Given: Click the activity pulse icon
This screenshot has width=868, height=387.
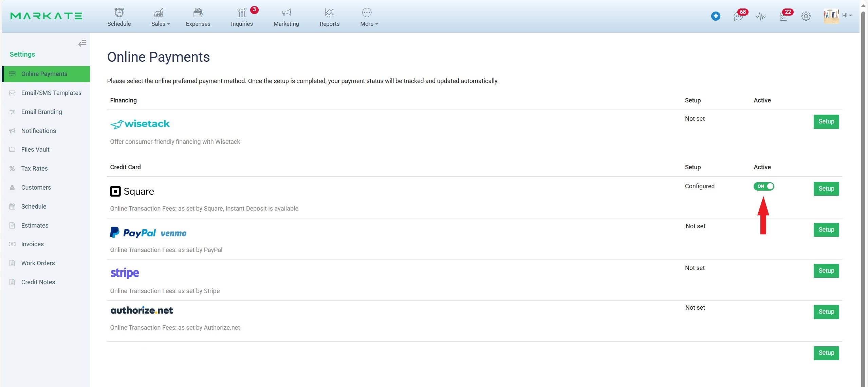Looking at the screenshot, I should pyautogui.click(x=761, y=16).
